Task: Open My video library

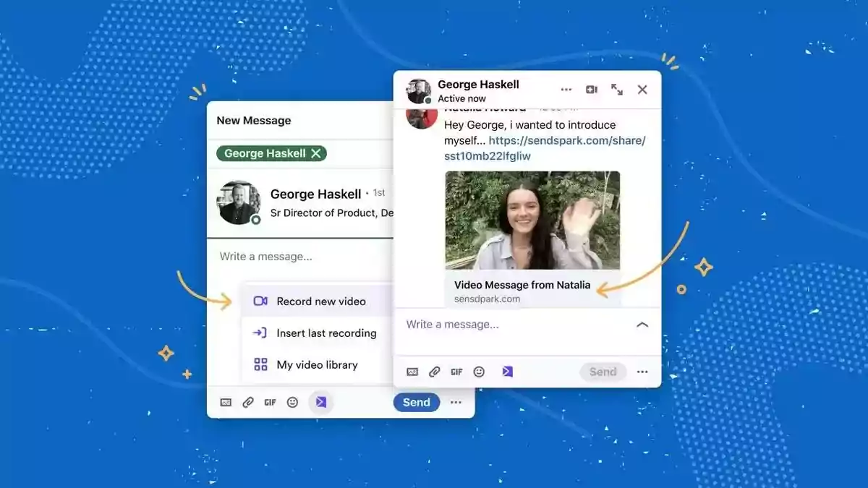Action: [317, 365]
